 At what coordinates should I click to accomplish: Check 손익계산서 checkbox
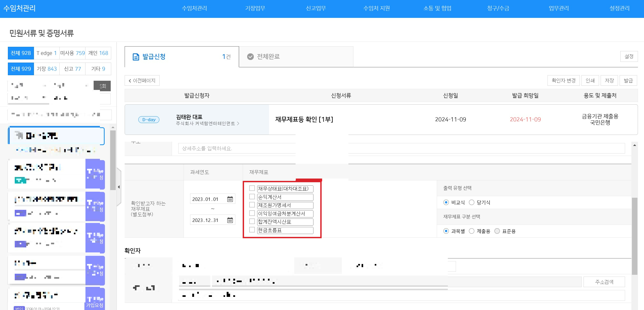click(252, 197)
